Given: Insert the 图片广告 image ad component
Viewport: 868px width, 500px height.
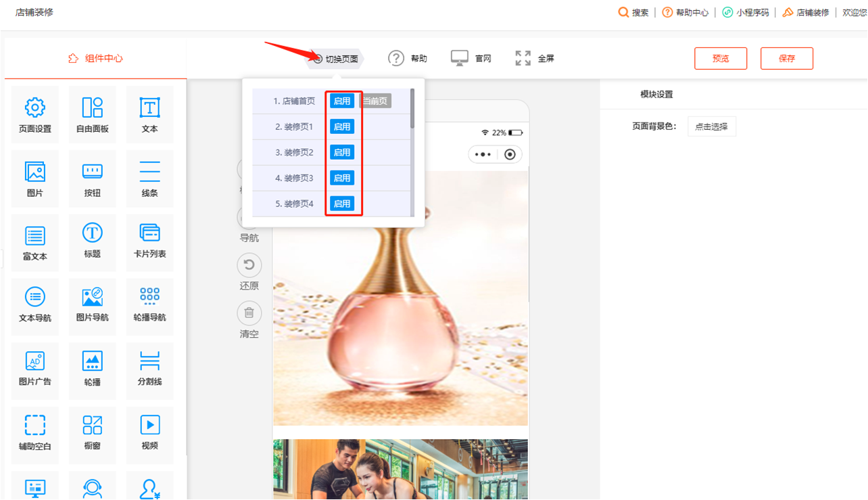Looking at the screenshot, I should click(35, 370).
